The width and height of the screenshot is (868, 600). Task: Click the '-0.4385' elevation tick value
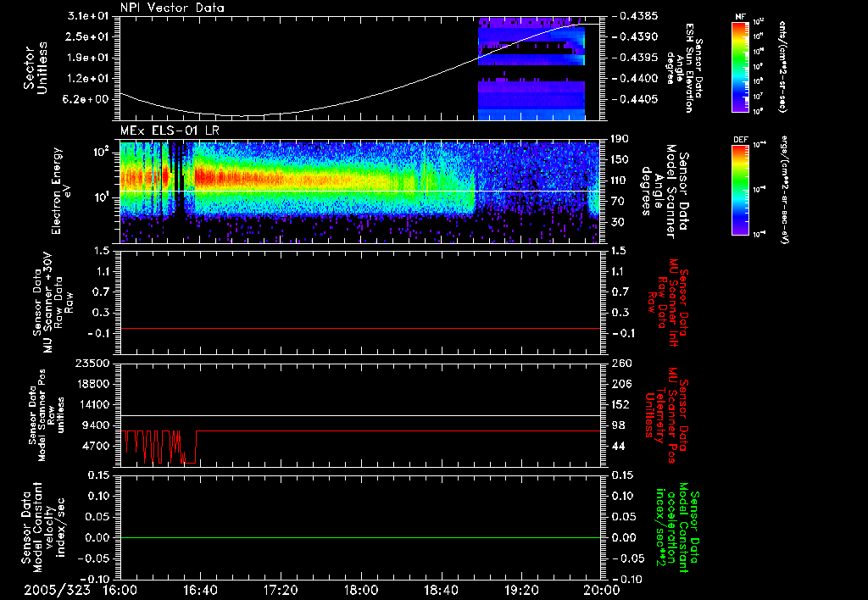click(x=635, y=16)
